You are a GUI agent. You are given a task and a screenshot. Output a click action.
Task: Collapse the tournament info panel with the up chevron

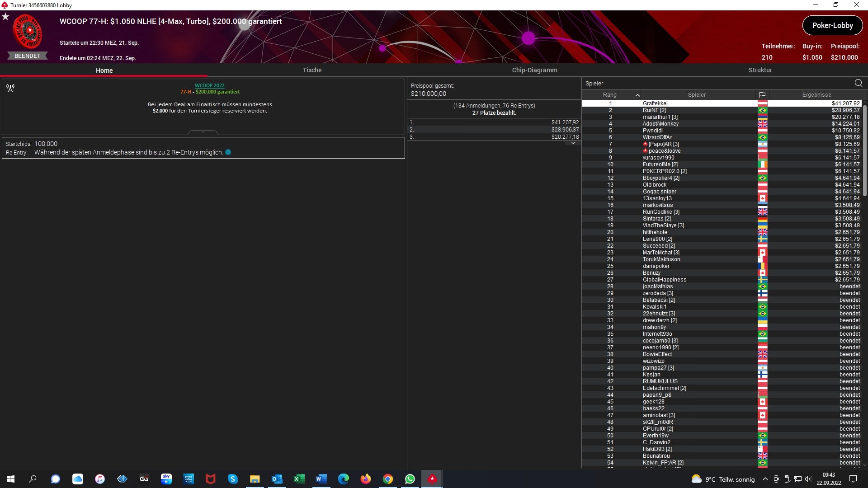203,132
